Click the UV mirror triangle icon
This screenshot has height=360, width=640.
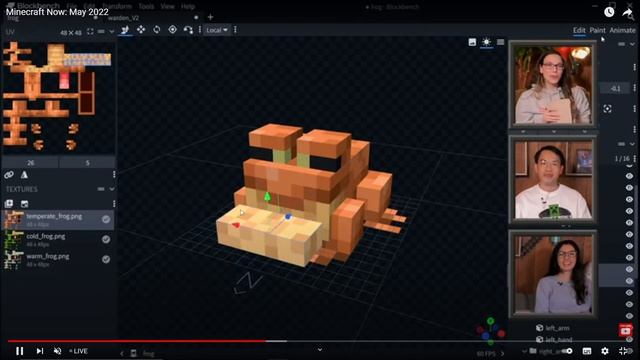[x=24, y=175]
